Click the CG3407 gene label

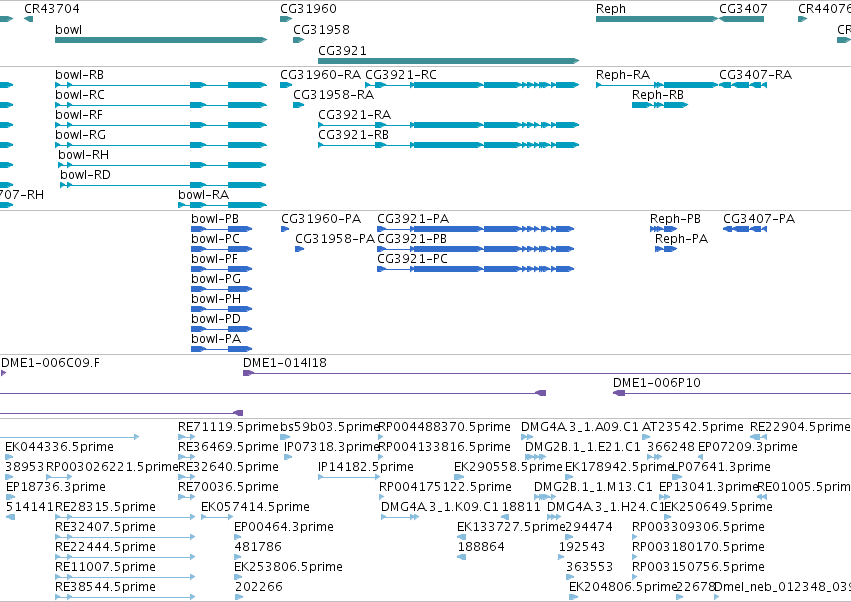tap(743, 9)
